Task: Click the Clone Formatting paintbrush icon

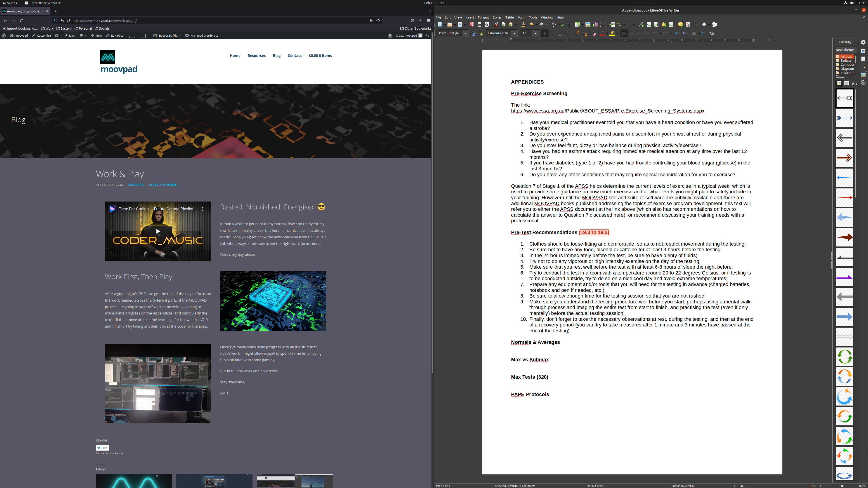Action: 523,24
